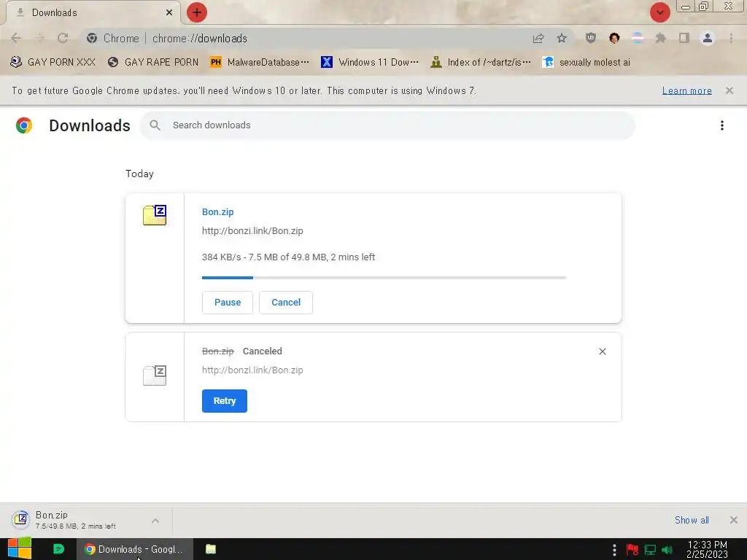Open a new tab with the red plus button

197,12
